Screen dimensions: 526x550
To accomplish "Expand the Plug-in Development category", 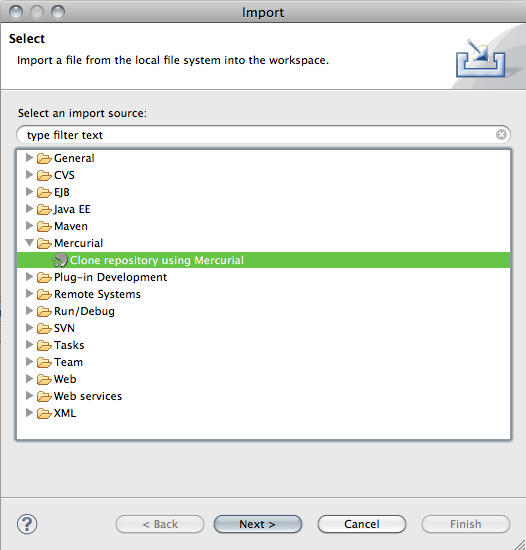I will pos(29,277).
